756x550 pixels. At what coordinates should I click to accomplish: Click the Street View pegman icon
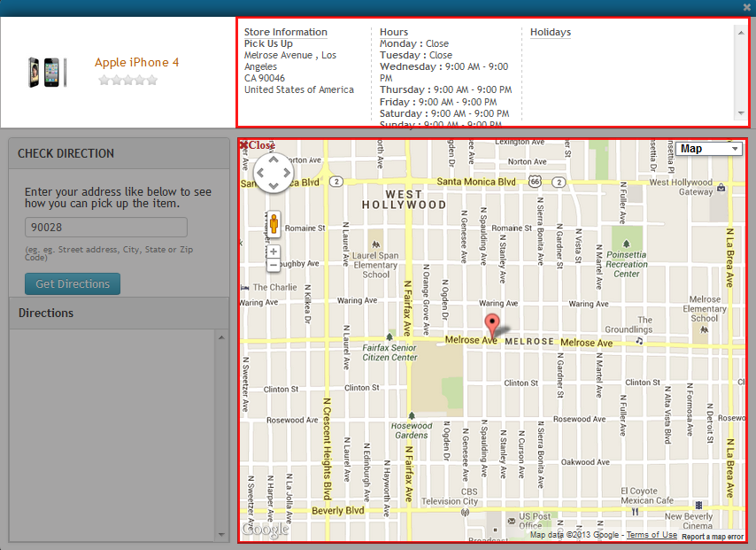point(274,223)
